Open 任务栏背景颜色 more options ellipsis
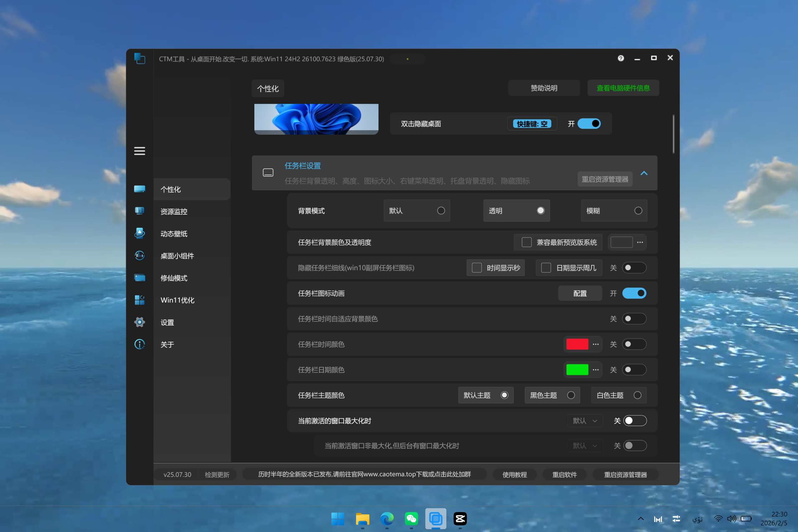Viewport: 798px width, 532px height. click(x=640, y=242)
